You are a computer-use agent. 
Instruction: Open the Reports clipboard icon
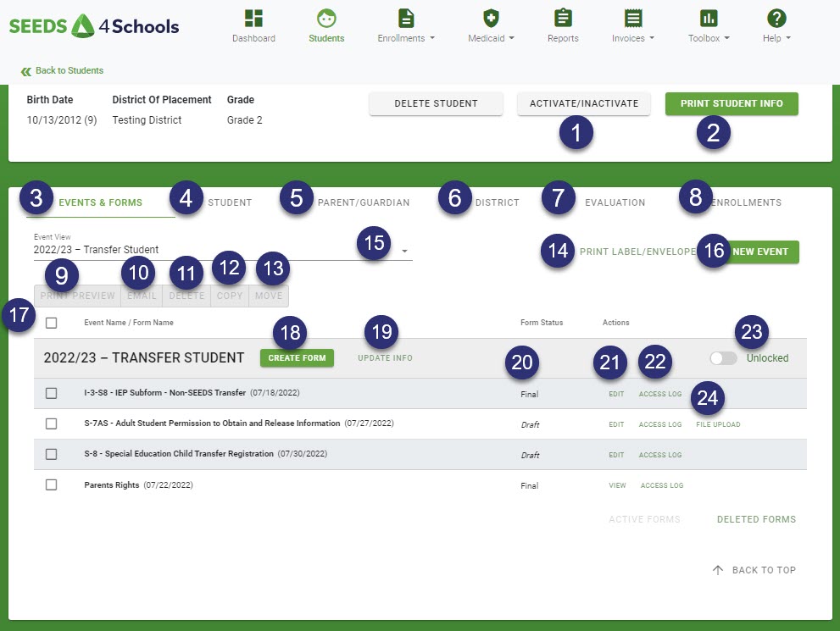(x=563, y=18)
